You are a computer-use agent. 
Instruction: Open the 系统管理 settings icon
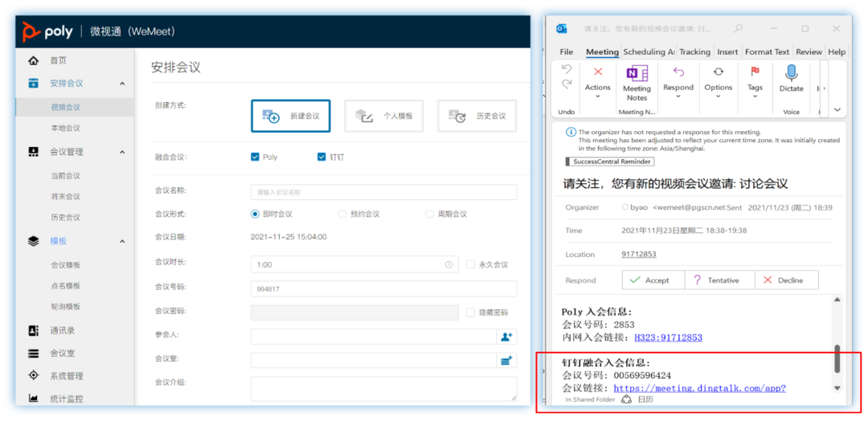[34, 376]
